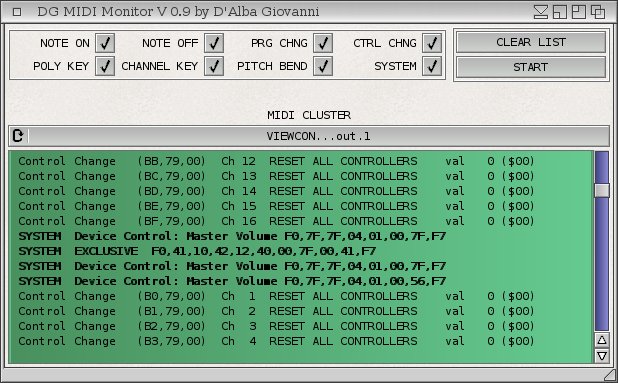Open the MIDI cluster cycle chooser icon

[18, 136]
